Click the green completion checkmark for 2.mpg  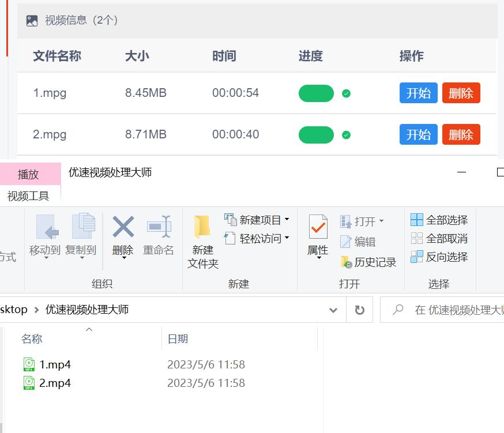point(347,134)
